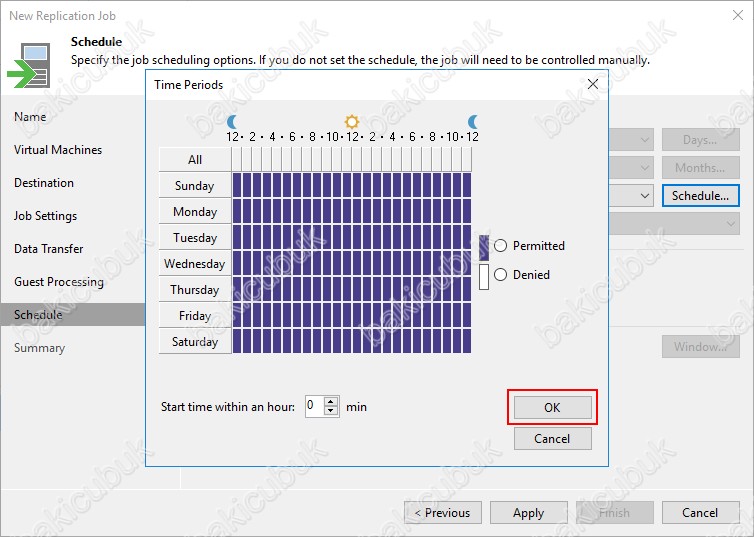Screen dimensions: 754x537
Task: Open the Summary step
Action: coord(39,348)
